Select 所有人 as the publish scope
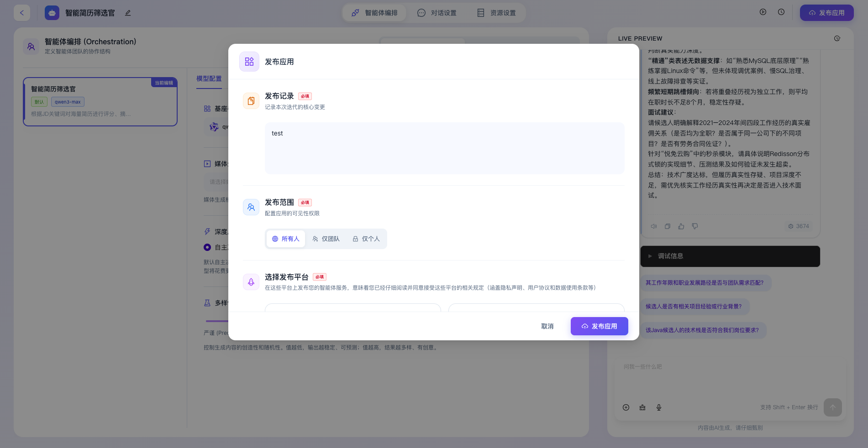The height and width of the screenshot is (448, 868). click(x=286, y=239)
